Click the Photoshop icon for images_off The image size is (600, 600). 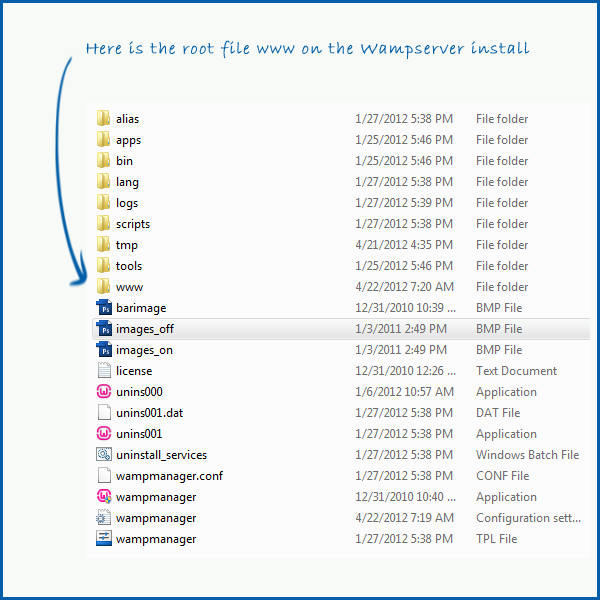(104, 329)
